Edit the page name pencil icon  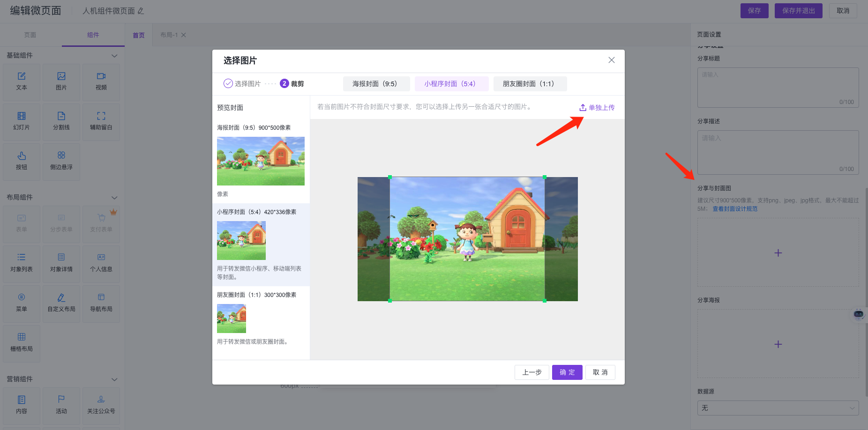141,11
